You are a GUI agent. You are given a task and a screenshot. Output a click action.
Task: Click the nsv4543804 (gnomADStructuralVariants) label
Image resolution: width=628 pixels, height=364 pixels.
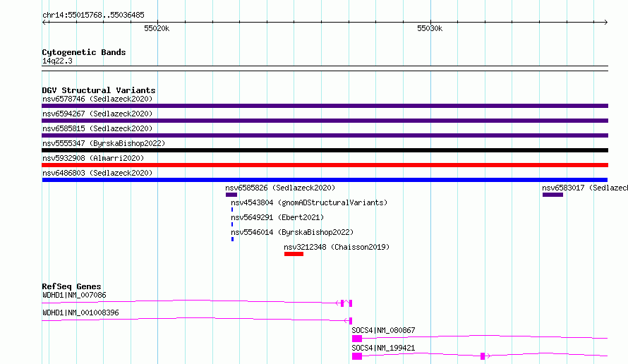tap(309, 202)
